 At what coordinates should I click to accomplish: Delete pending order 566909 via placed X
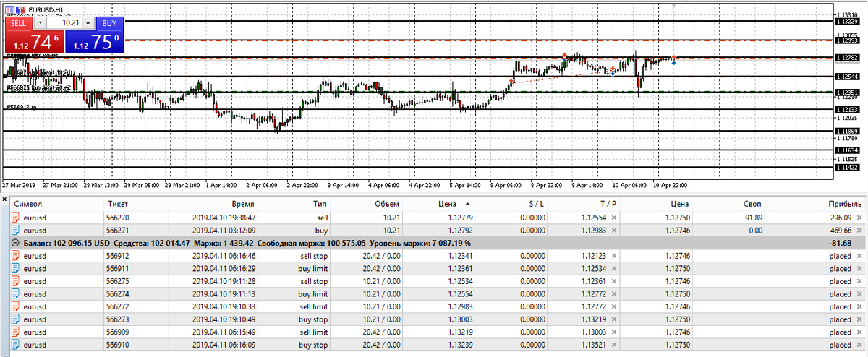click(x=859, y=332)
